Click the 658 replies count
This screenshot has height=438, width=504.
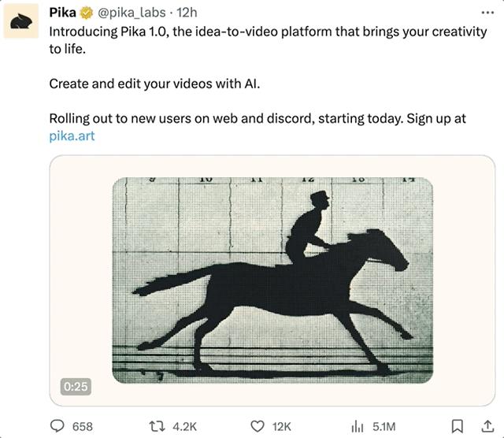click(x=82, y=426)
